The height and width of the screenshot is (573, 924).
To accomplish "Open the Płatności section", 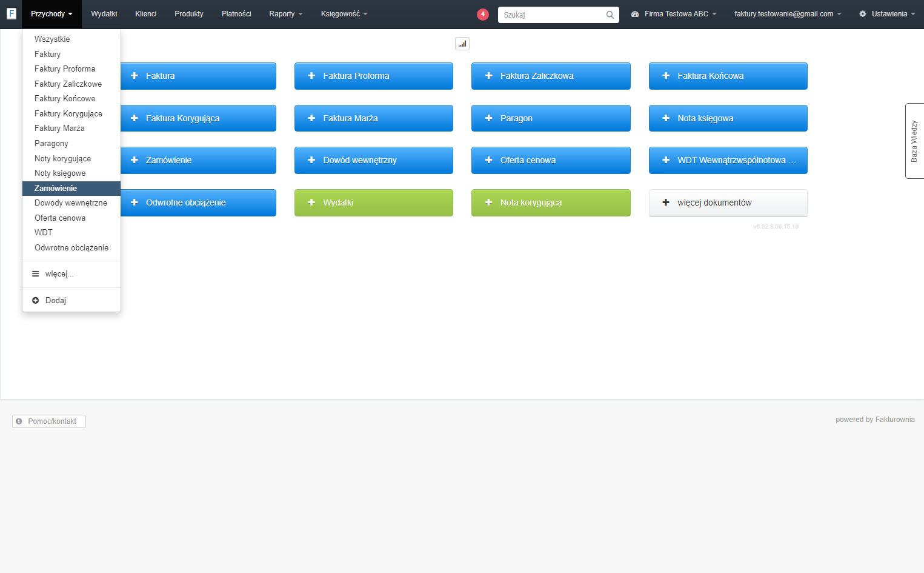I will point(236,14).
